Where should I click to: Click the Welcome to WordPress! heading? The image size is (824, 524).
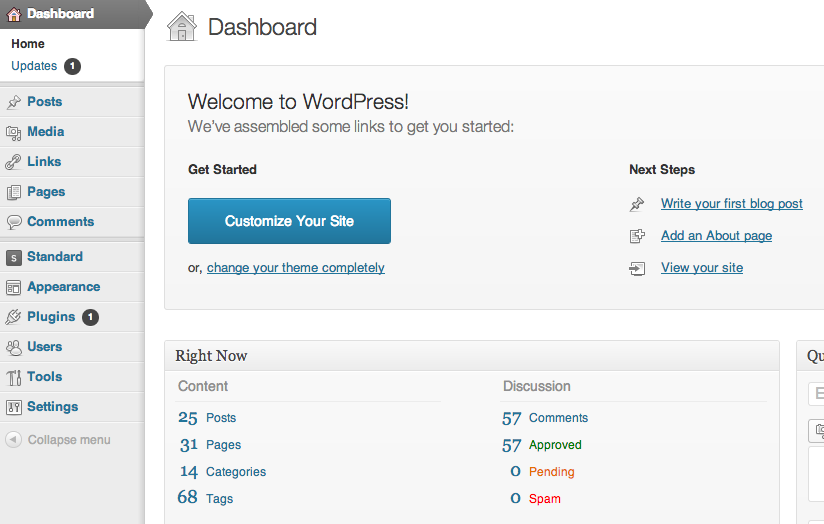click(x=298, y=102)
